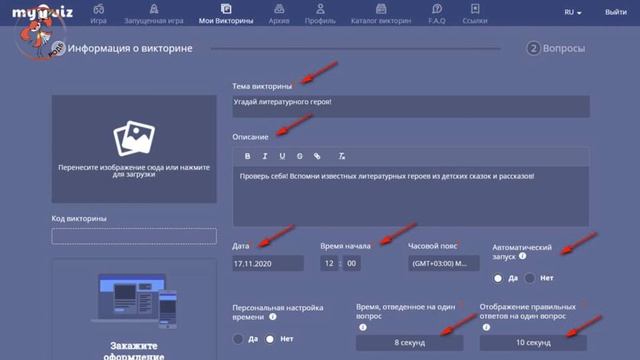Select Нет for Автоматический запуск
This screenshot has width=640, height=360.
click(530, 278)
